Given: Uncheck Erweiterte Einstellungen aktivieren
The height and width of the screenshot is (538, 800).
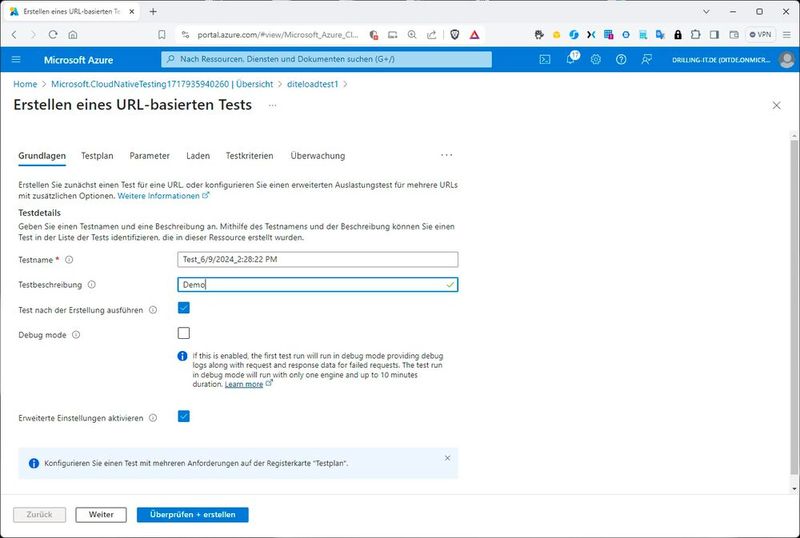Looking at the screenshot, I should 184,416.
